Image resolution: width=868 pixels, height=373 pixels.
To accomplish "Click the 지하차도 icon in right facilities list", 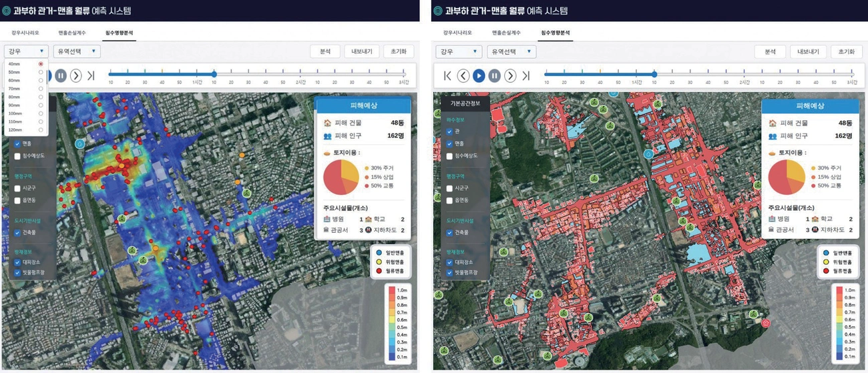I will [816, 230].
